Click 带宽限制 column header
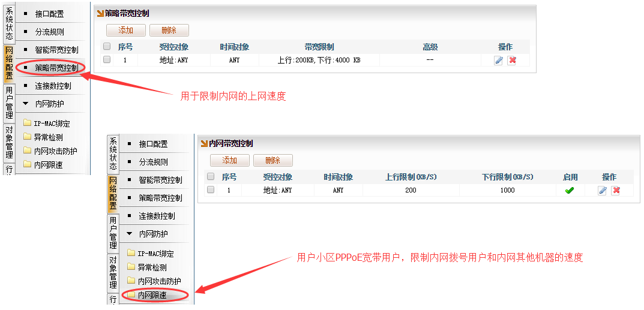This screenshot has height=310, width=644. click(x=319, y=47)
